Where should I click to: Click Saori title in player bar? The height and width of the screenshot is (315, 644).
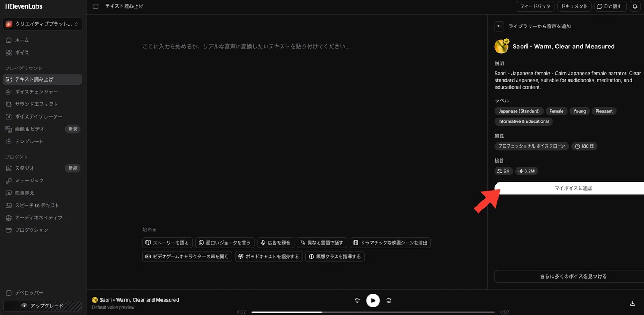[x=139, y=300]
